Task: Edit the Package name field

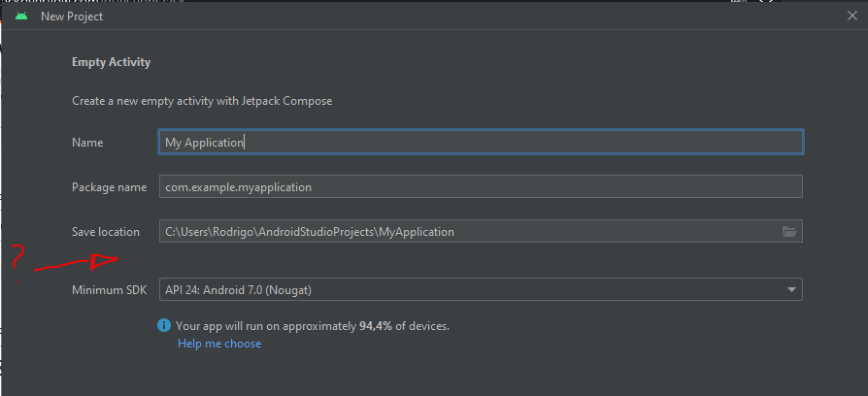Action: pyautogui.click(x=481, y=187)
